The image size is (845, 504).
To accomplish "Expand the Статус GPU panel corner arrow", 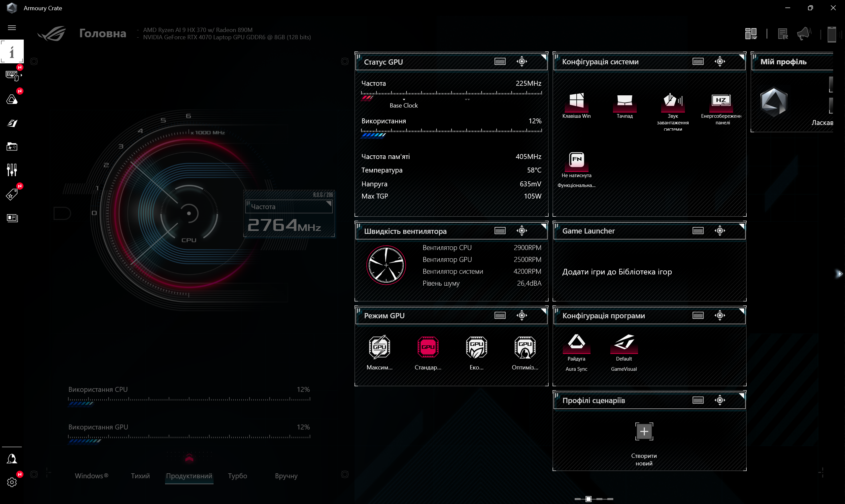I will coord(544,56).
